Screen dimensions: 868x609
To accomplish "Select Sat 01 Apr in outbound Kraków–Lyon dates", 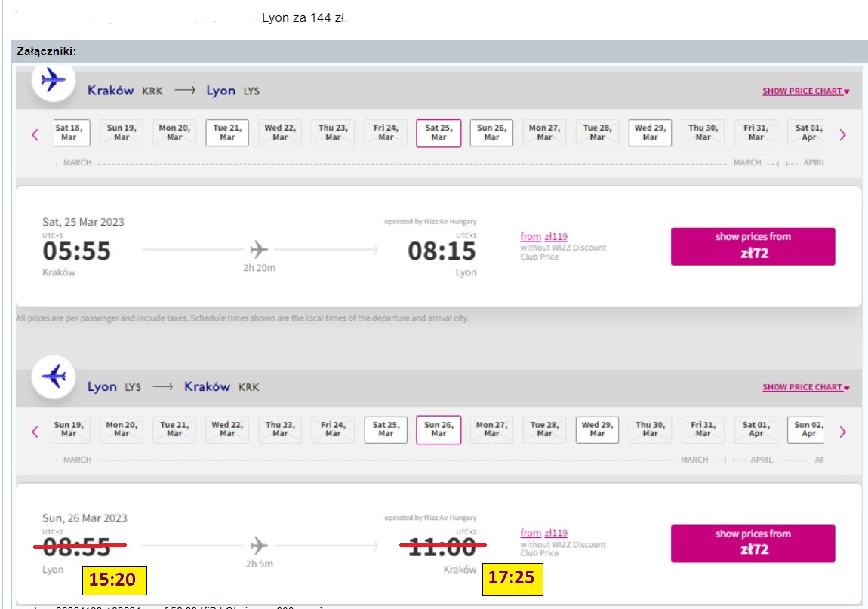I will (x=806, y=133).
